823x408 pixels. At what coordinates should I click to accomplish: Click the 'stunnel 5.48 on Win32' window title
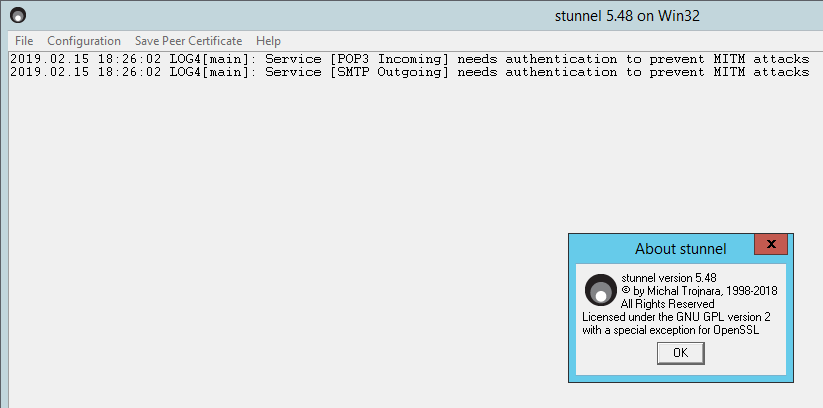627,16
